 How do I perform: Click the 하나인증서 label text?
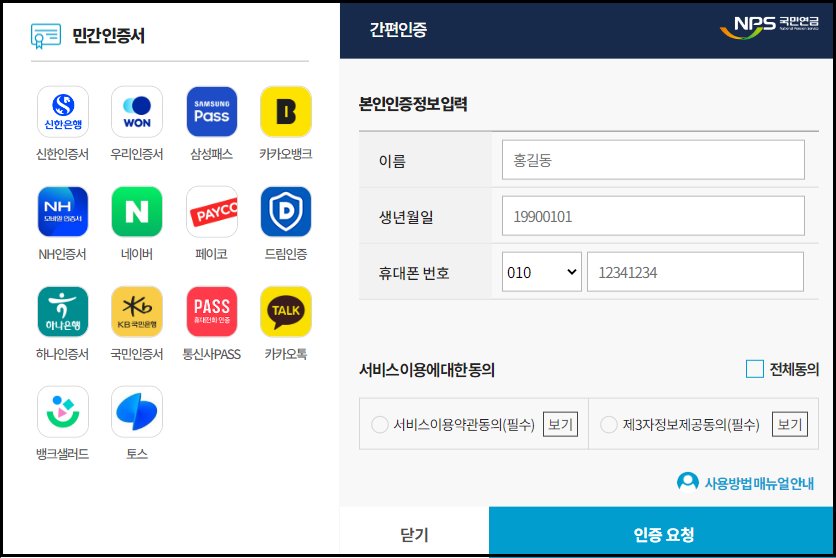click(62, 354)
